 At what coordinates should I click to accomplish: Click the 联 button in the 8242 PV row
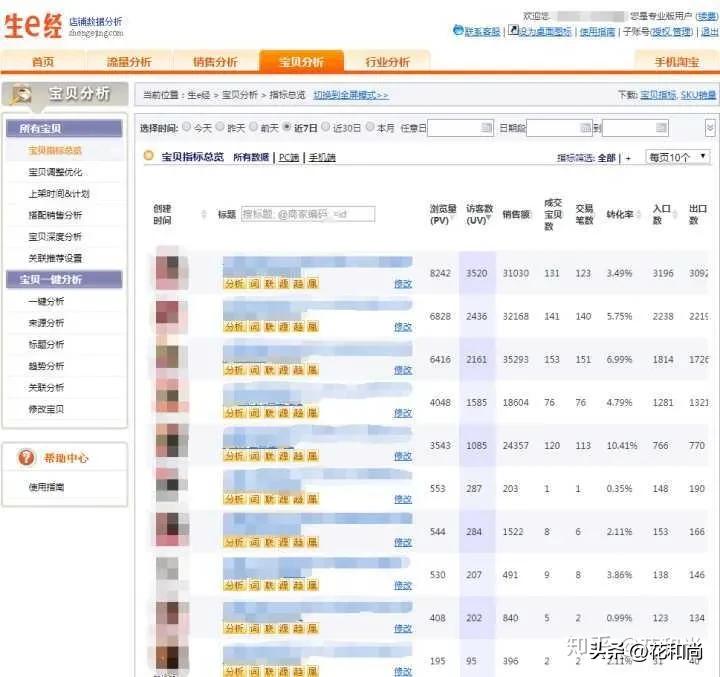(269, 284)
